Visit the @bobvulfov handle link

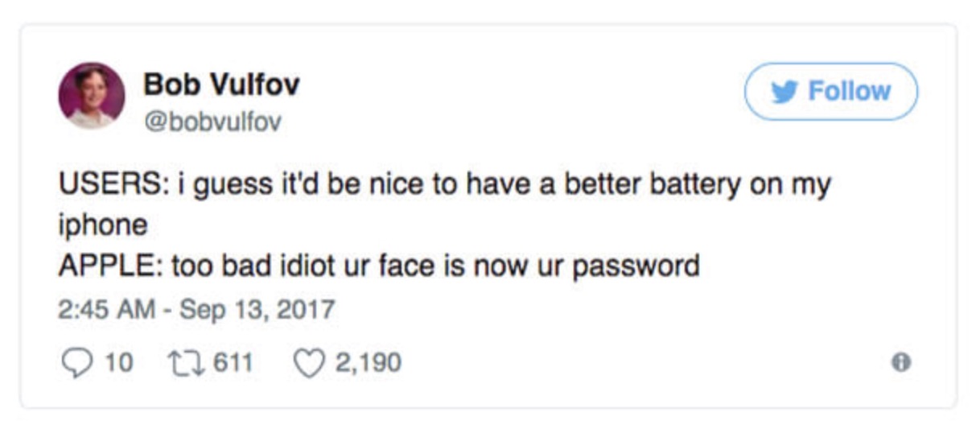tap(212, 123)
